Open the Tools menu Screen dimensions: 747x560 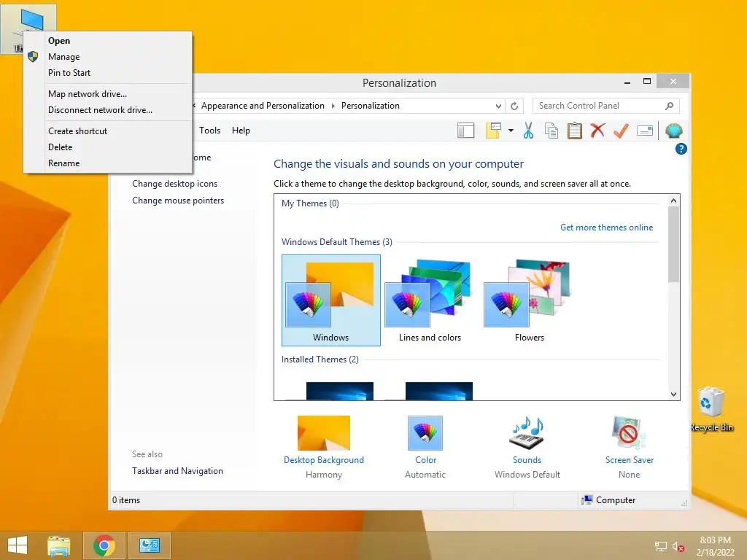click(209, 131)
